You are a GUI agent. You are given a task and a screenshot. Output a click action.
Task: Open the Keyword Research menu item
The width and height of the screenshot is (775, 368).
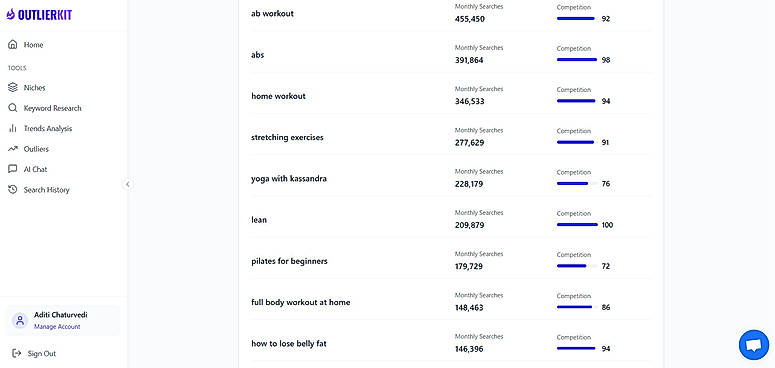pyautogui.click(x=52, y=108)
